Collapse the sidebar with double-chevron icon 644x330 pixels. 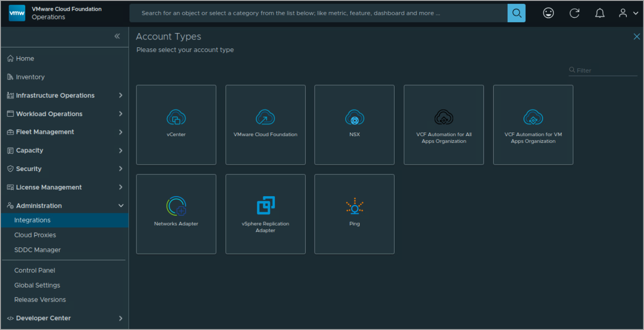117,36
